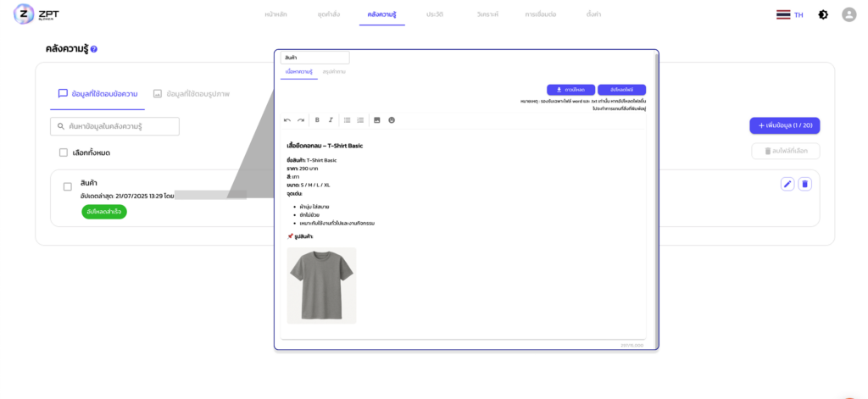868x399 pixels.
Task: Open the TH language selector
Action: click(x=789, y=14)
